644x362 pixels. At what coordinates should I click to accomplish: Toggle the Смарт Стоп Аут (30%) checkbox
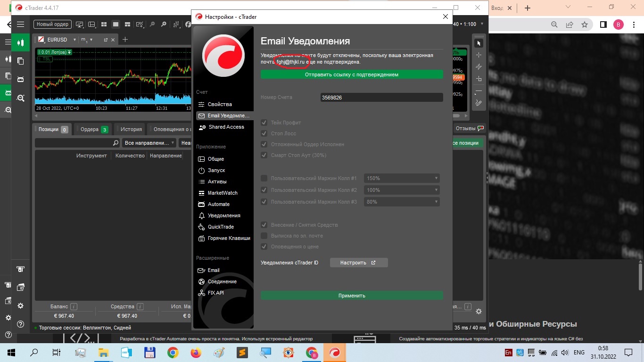(x=264, y=155)
